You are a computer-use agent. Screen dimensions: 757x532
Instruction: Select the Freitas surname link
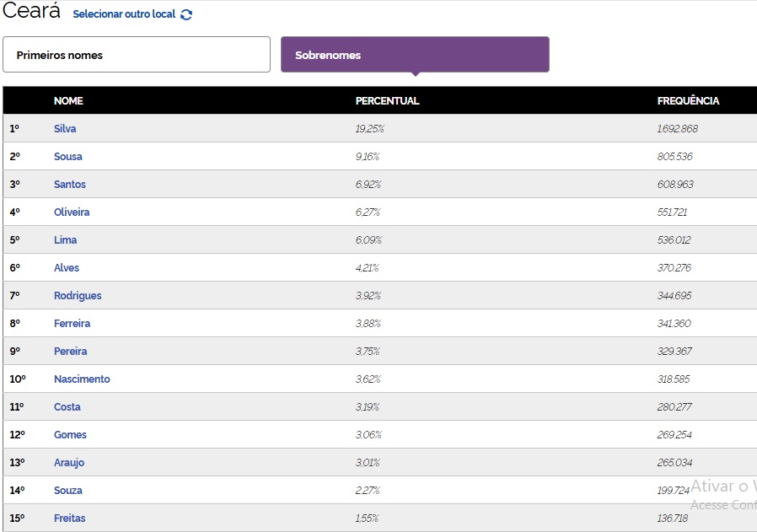click(70, 519)
